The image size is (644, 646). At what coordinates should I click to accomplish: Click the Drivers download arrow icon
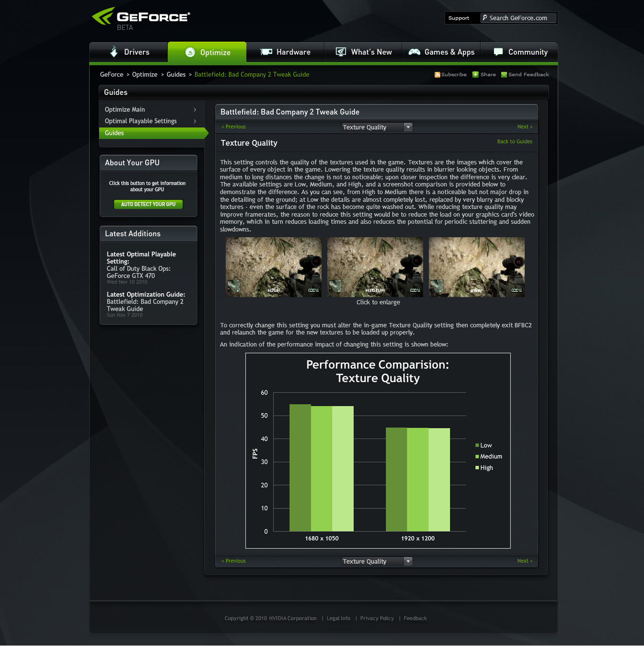pos(114,52)
